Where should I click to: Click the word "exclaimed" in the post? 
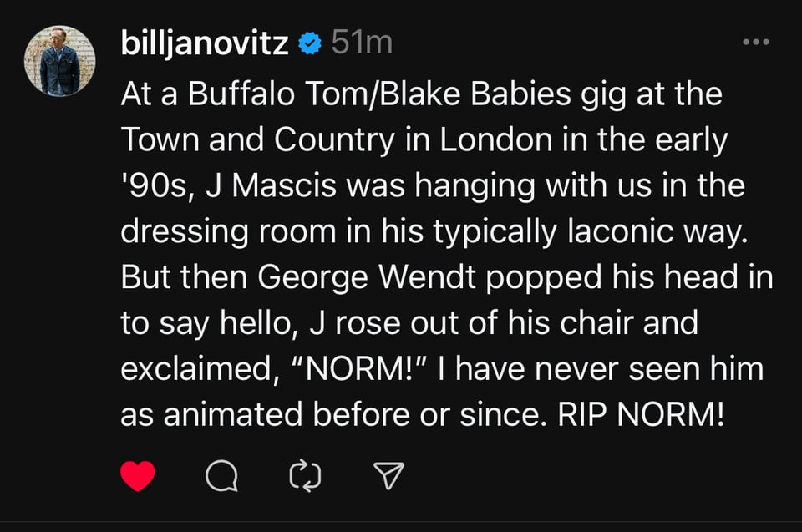pos(192,368)
